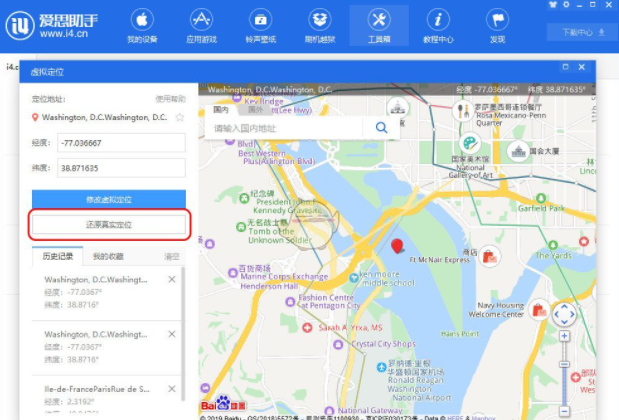Maximize the 虚拟定位 dialog
The width and height of the screenshot is (619, 420).
tap(565, 67)
